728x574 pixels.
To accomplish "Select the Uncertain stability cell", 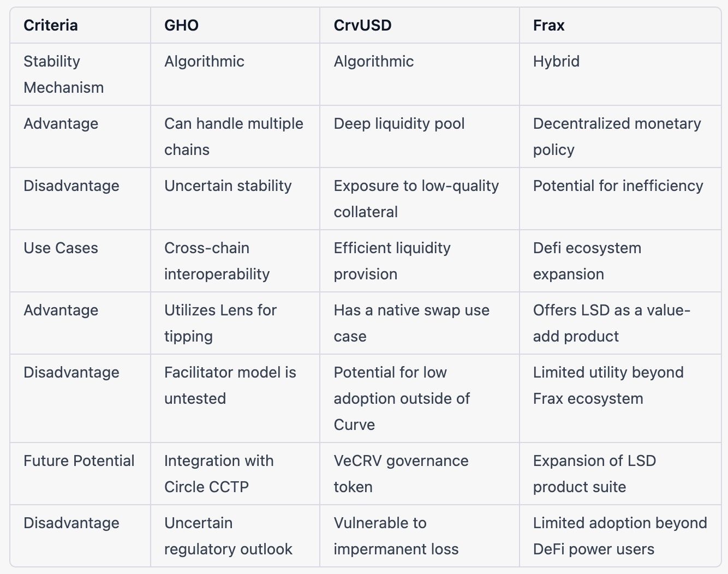I will (x=228, y=186).
